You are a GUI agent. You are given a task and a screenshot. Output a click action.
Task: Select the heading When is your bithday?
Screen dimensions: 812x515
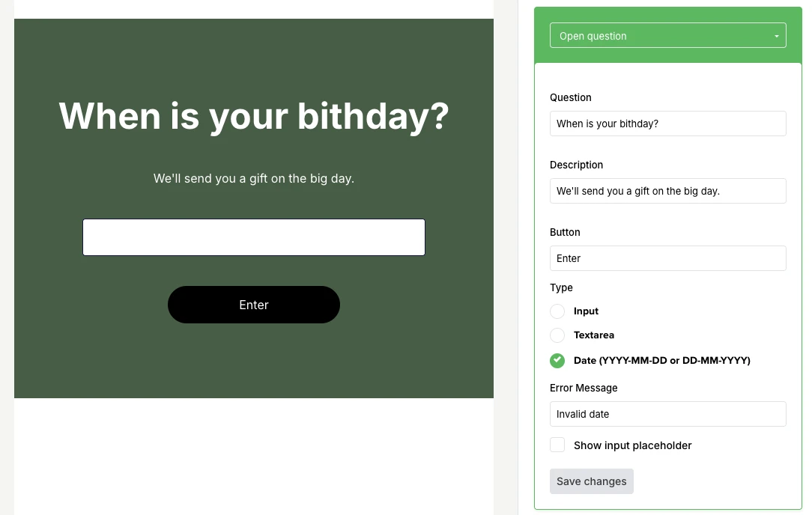click(253, 116)
